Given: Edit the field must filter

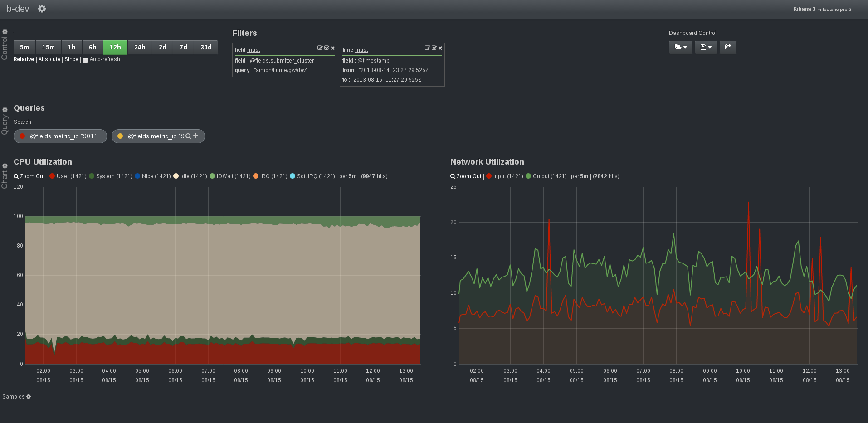Looking at the screenshot, I should pos(320,48).
